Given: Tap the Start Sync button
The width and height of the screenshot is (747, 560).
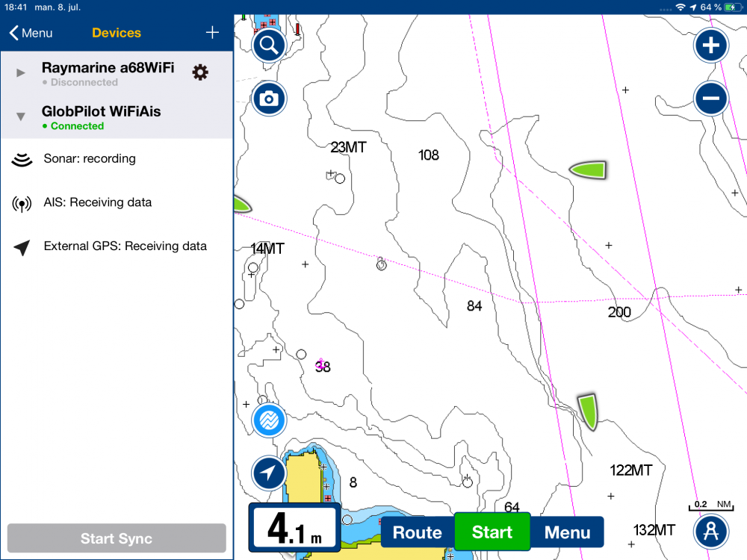Looking at the screenshot, I should click(x=117, y=538).
